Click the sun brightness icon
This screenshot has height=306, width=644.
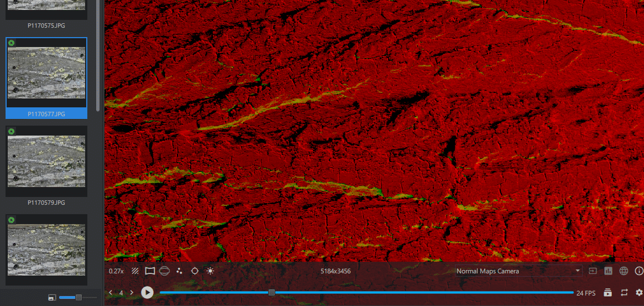(x=210, y=271)
